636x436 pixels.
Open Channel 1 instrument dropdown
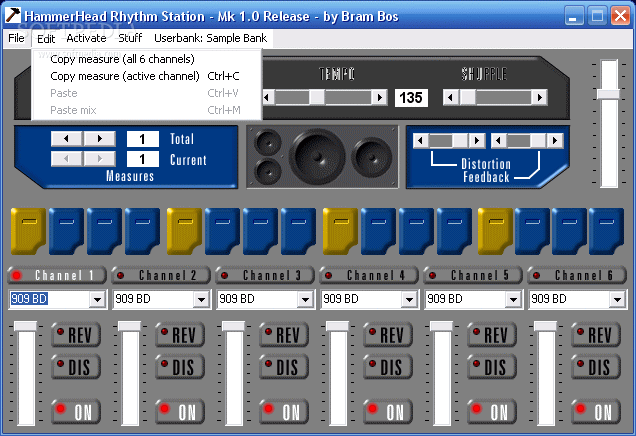[97, 299]
